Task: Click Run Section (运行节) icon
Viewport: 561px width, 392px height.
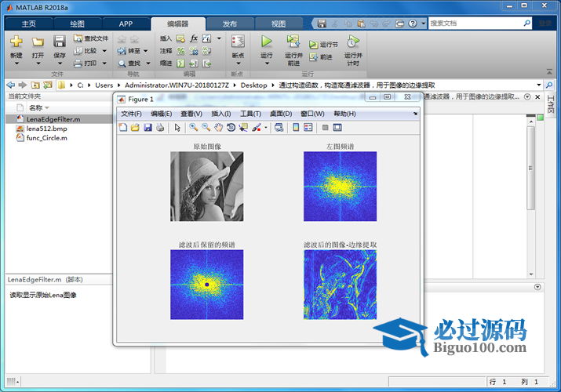Action: (x=313, y=45)
